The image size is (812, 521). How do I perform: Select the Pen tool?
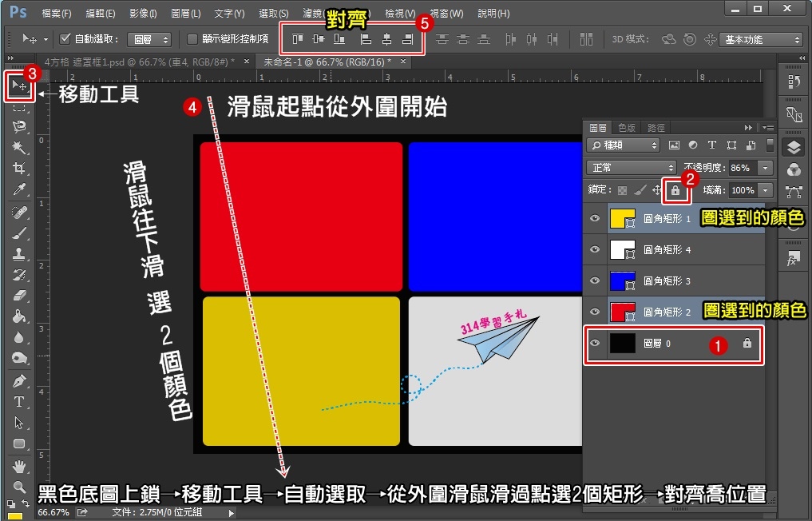[19, 381]
